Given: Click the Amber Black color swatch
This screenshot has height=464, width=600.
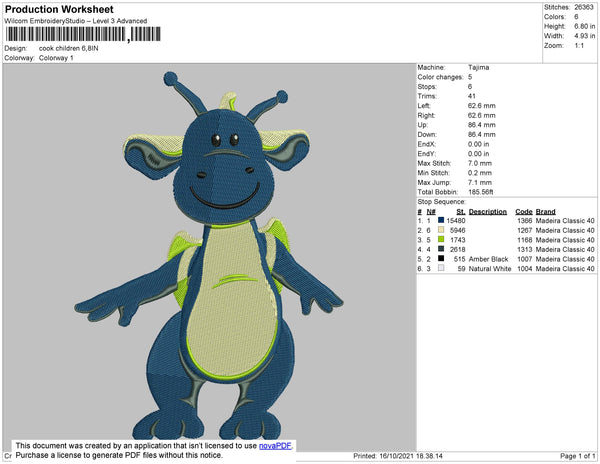Looking at the screenshot, I should (x=441, y=259).
